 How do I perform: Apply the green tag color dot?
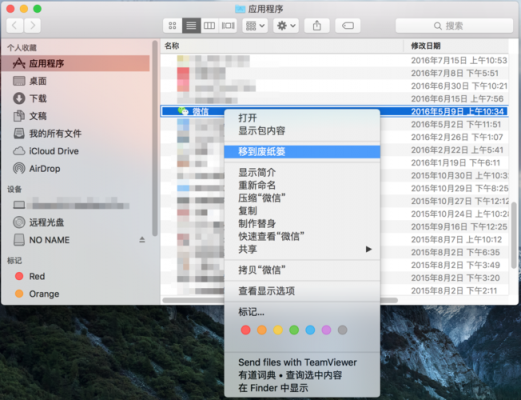[x=294, y=330]
